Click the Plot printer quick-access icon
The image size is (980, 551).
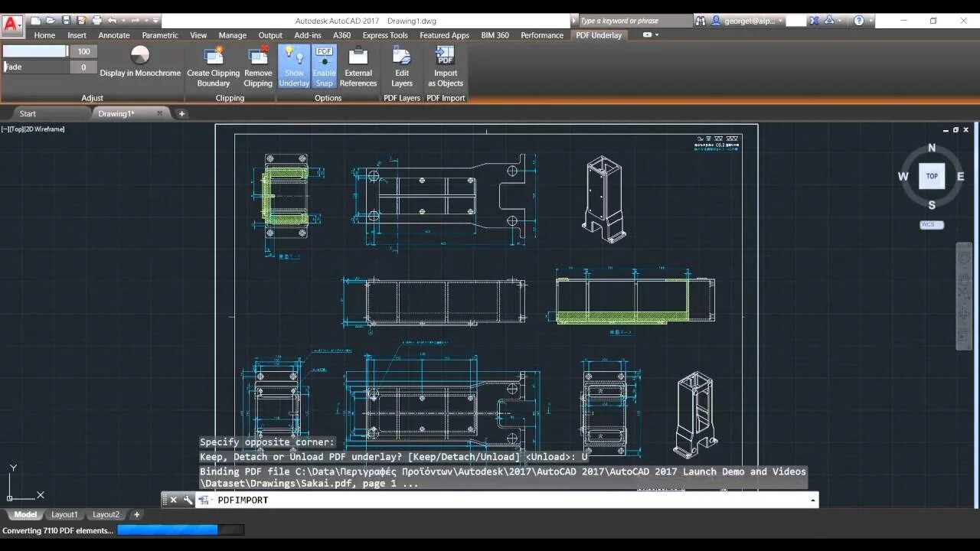point(96,21)
